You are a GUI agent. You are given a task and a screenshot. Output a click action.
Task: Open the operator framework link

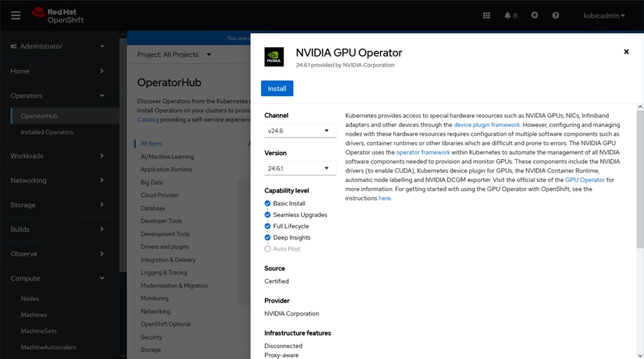pyautogui.click(x=423, y=152)
